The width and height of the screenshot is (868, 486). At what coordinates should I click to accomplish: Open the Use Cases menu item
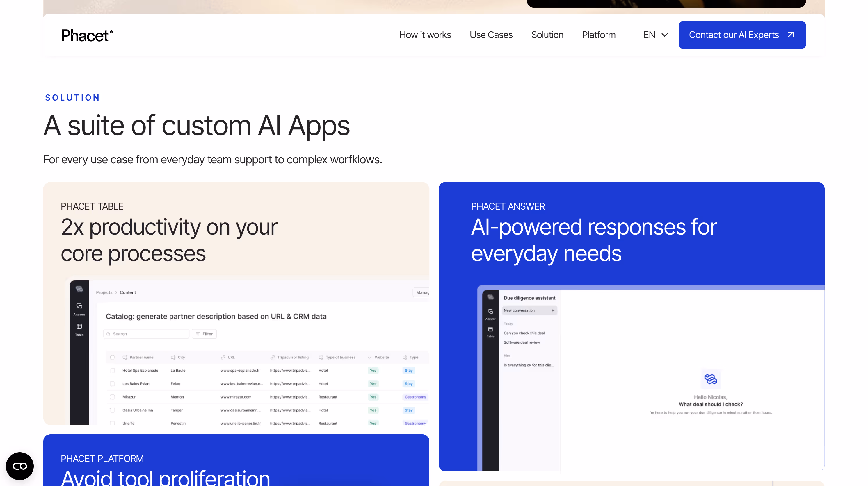click(x=491, y=35)
